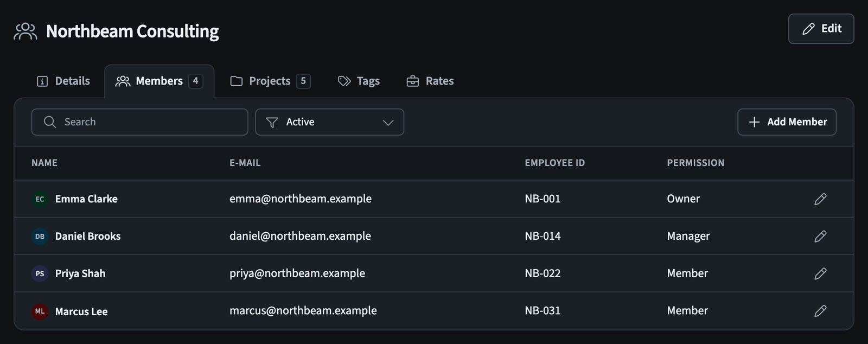This screenshot has height=344, width=868.
Task: Switch to the Details tab
Action: pos(63,81)
